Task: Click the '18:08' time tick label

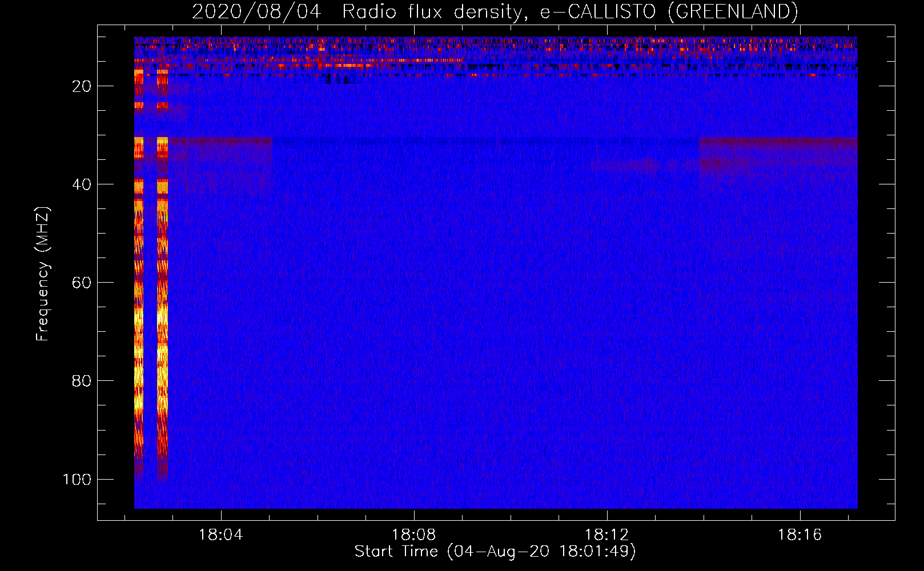Action: coord(413,535)
